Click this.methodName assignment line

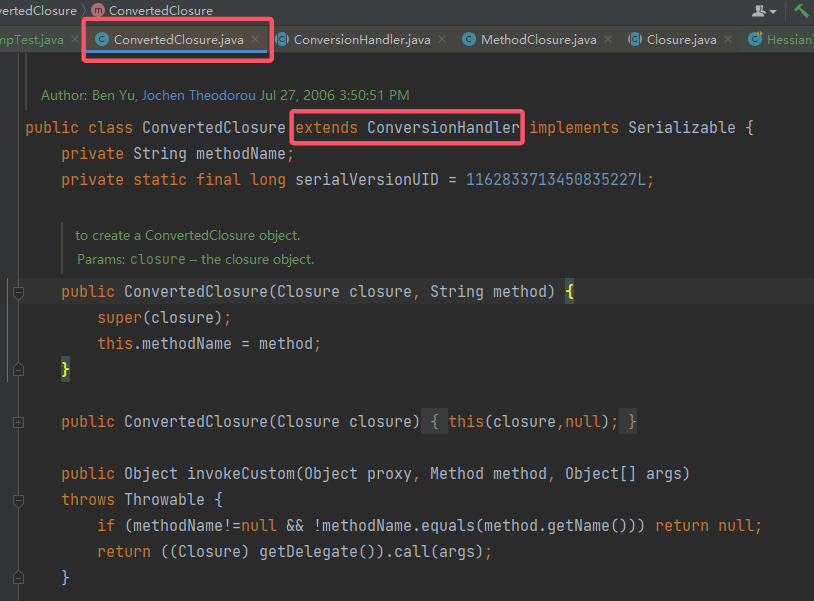[209, 344]
